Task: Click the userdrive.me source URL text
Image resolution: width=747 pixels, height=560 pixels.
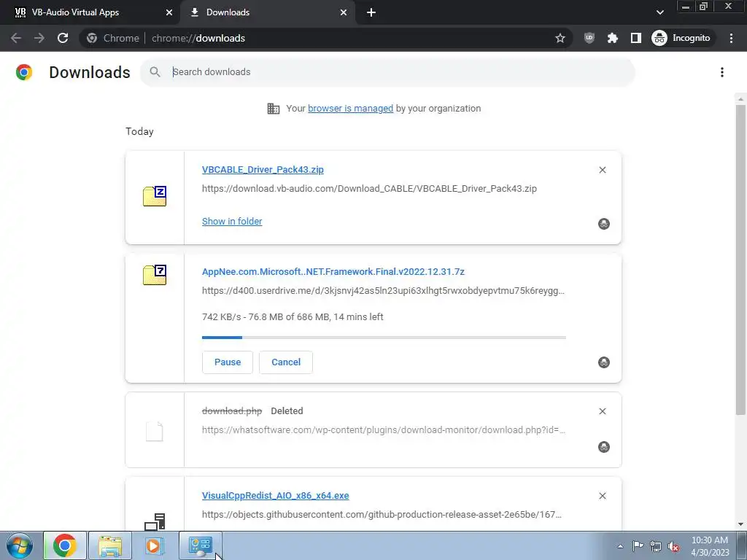Action: tap(383, 291)
